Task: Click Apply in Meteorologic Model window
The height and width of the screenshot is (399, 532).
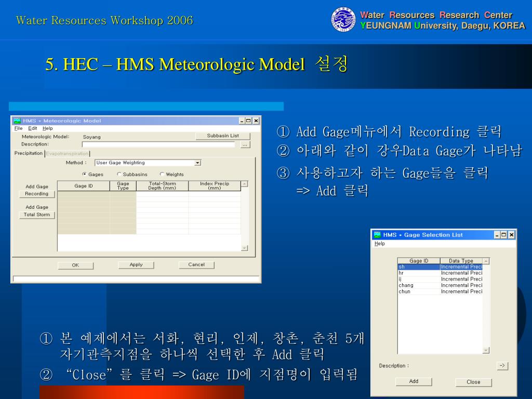Action: [x=136, y=265]
